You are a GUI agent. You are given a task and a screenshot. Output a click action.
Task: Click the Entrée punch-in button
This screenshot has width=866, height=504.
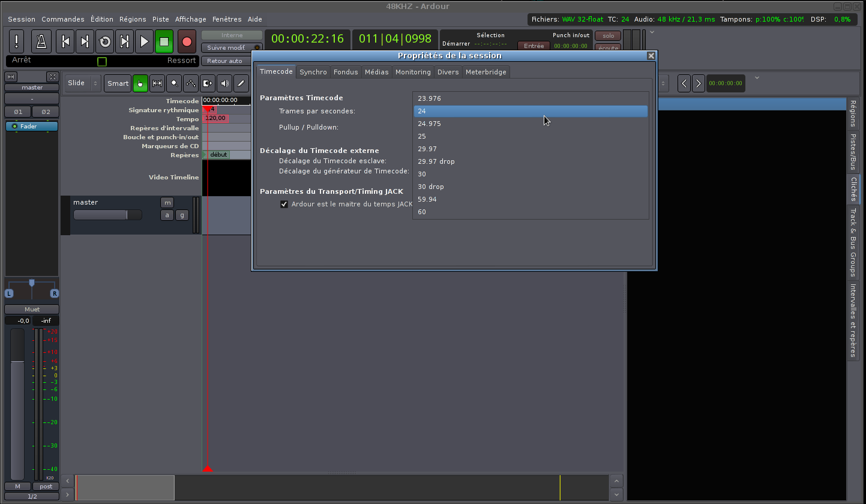(534, 46)
